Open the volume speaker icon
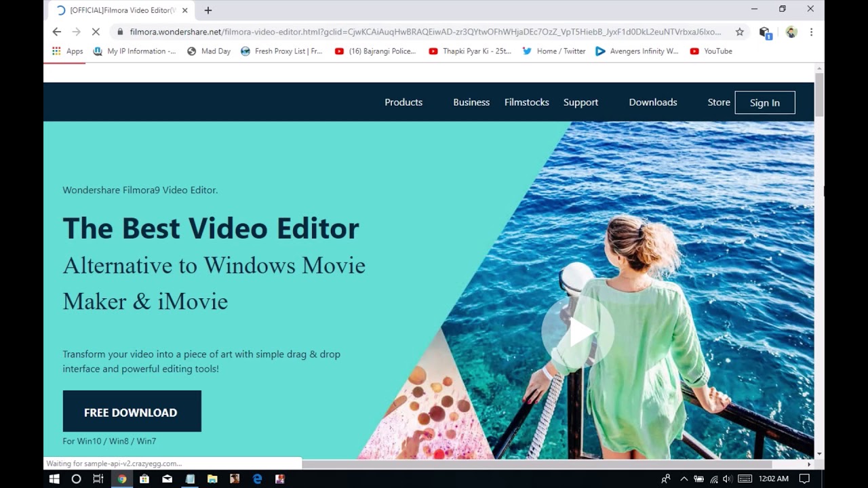 point(728,479)
